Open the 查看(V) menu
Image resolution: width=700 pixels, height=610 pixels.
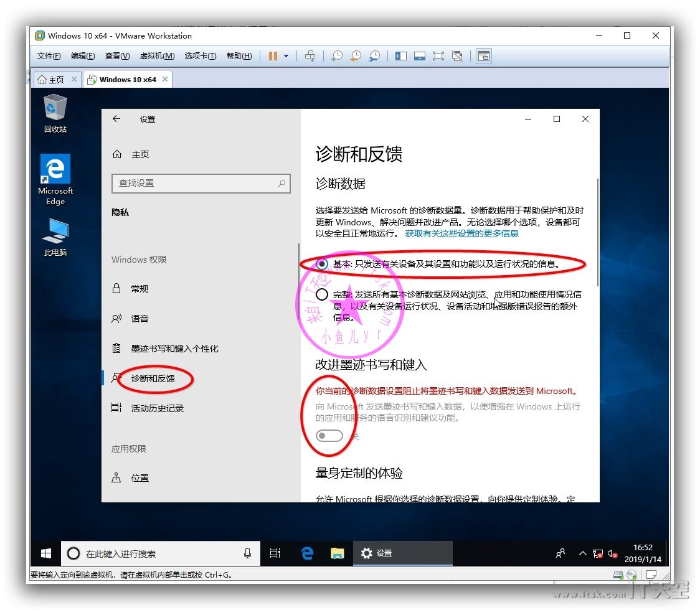[x=118, y=56]
